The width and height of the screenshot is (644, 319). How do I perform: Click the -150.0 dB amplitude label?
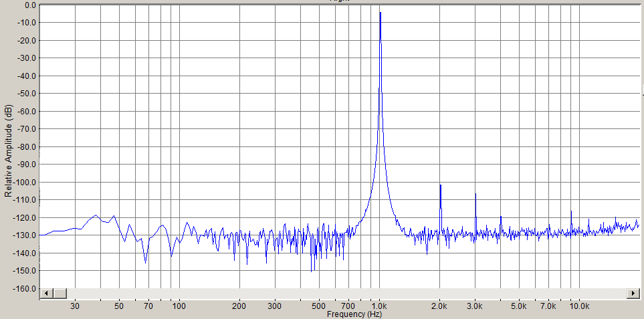click(25, 271)
